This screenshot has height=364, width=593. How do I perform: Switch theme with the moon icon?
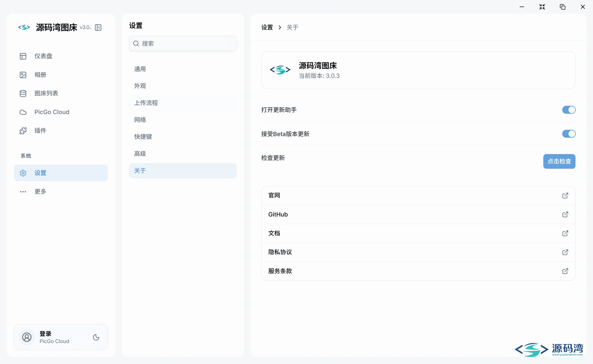tap(96, 337)
